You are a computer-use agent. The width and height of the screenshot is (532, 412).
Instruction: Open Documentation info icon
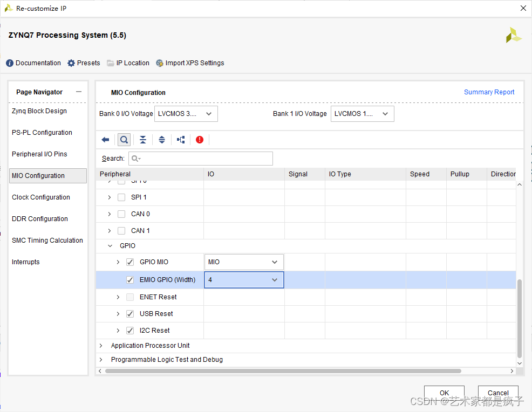[x=10, y=63]
